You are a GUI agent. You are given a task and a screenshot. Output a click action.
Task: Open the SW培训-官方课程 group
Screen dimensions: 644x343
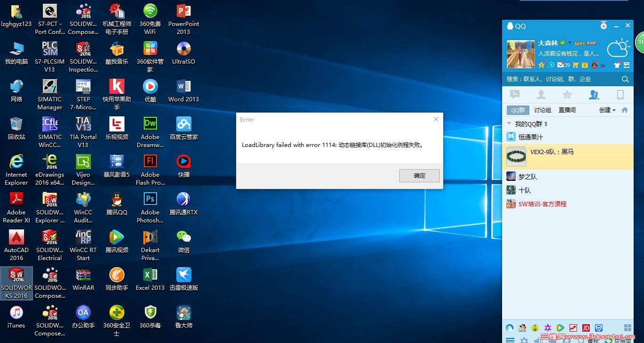[x=568, y=204]
